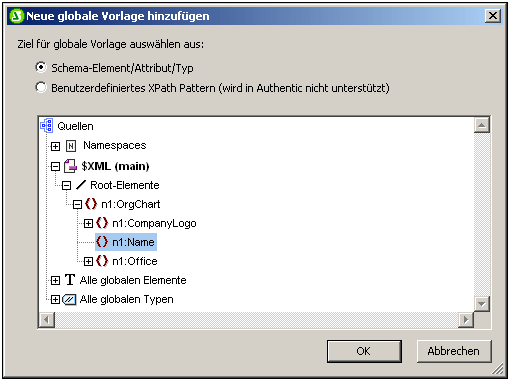Click the vertical scrollbar down arrow
Screen dimensions: 510x381
click(x=482, y=304)
